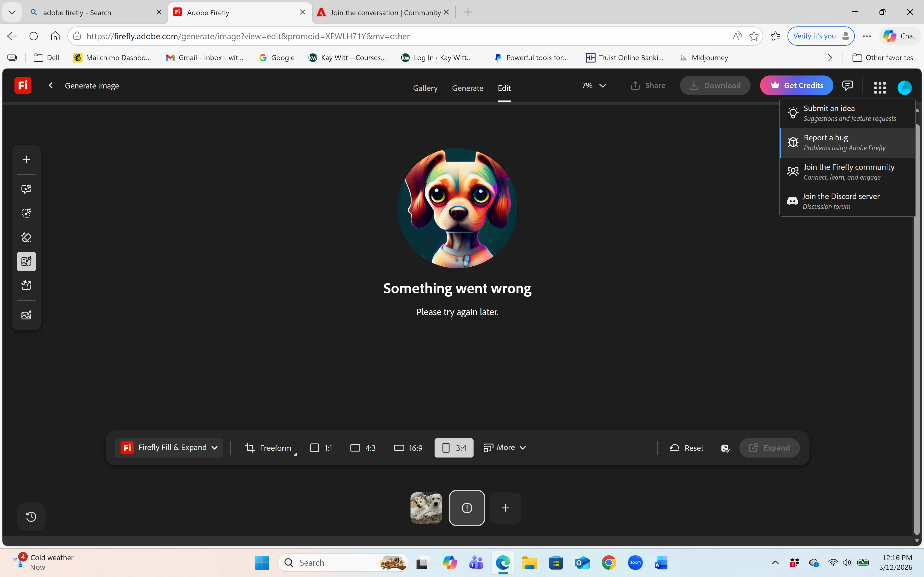Select the puppies photo thumbnail
Viewport: 924px width, 577px height.
point(426,508)
